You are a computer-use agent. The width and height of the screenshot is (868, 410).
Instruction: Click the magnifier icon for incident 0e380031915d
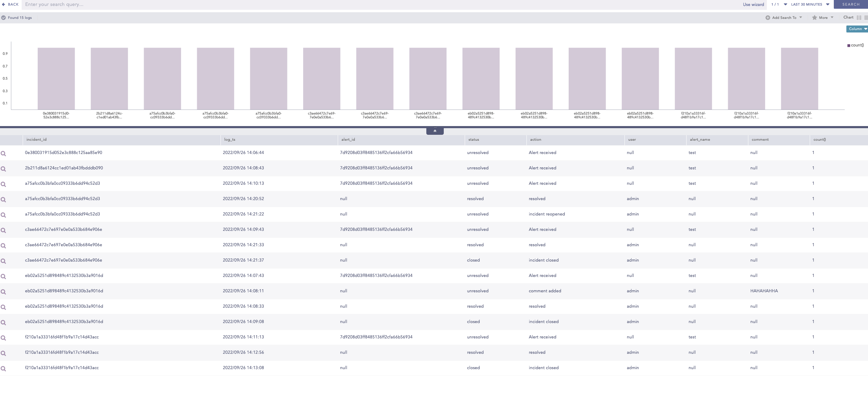3,154
